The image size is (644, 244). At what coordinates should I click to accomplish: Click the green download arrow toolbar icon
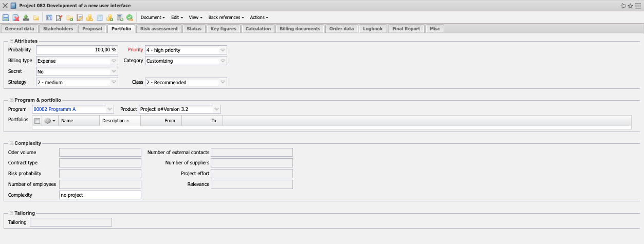coord(26,17)
